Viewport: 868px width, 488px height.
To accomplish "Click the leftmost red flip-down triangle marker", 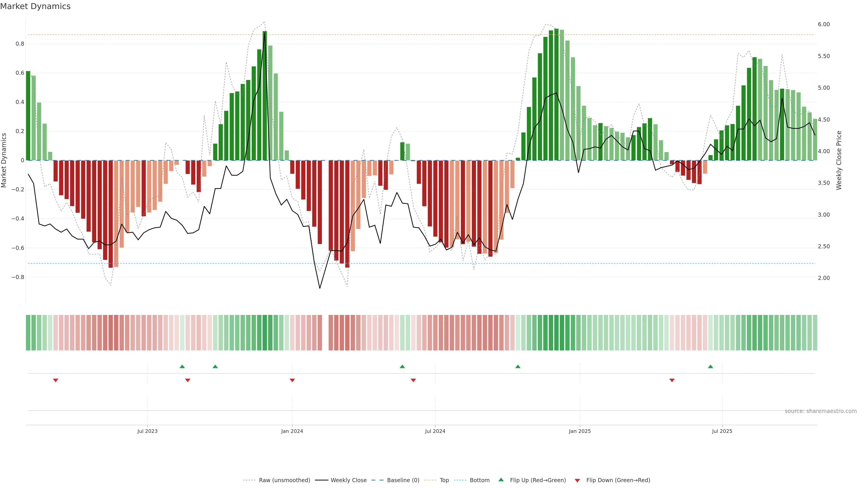I will tap(56, 380).
